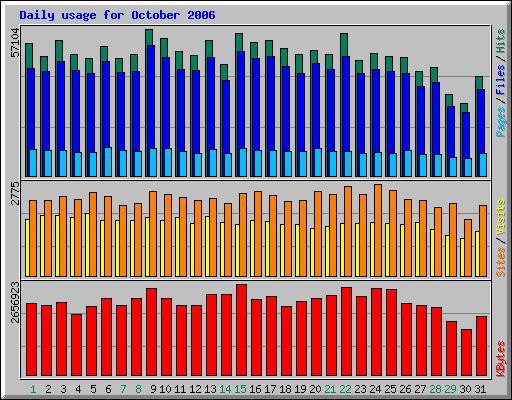Select day 11 on the date axis
This screenshot has width=512, height=400.
pyautogui.click(x=180, y=389)
